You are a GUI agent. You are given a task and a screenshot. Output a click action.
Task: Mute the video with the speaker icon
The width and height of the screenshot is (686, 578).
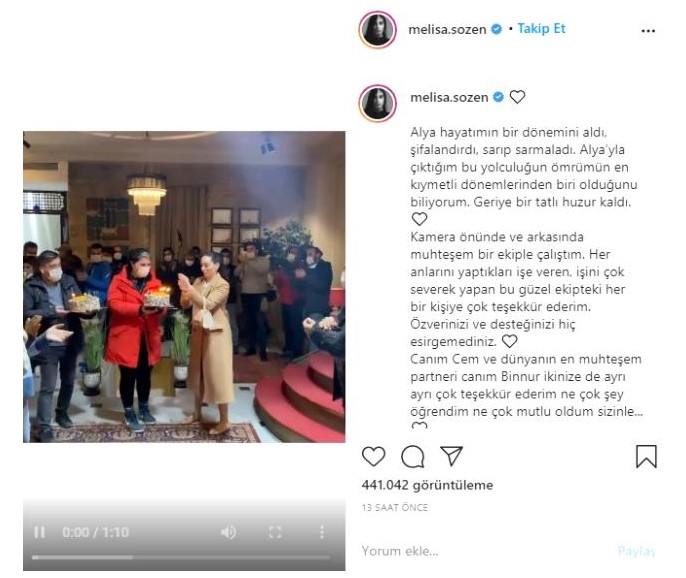[x=228, y=532]
